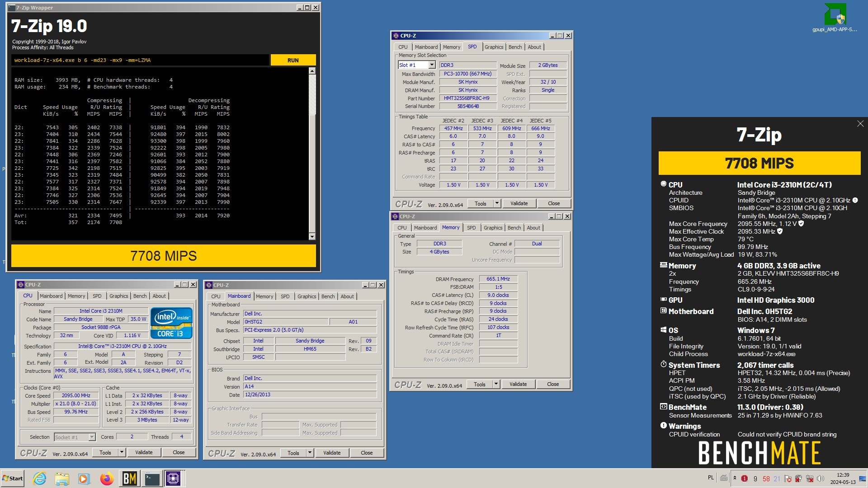Open the volume speaker tray icon
Screen dimensions: 868x488
pyautogui.click(x=821, y=479)
